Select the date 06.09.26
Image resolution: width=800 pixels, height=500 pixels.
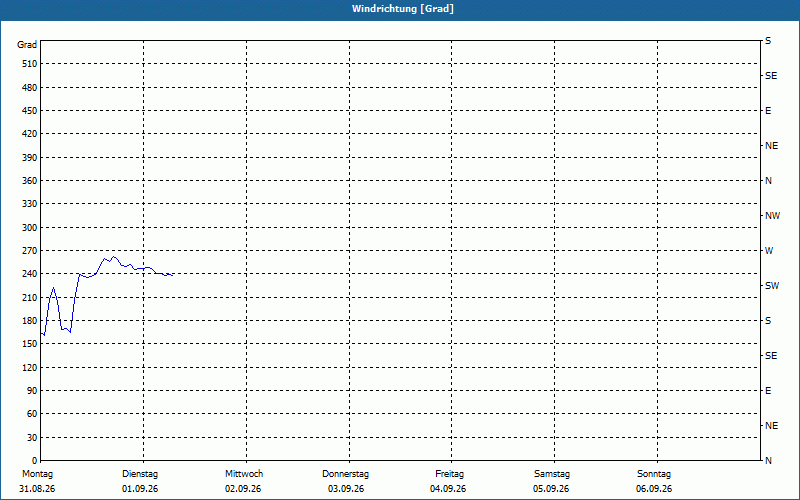[654, 489]
